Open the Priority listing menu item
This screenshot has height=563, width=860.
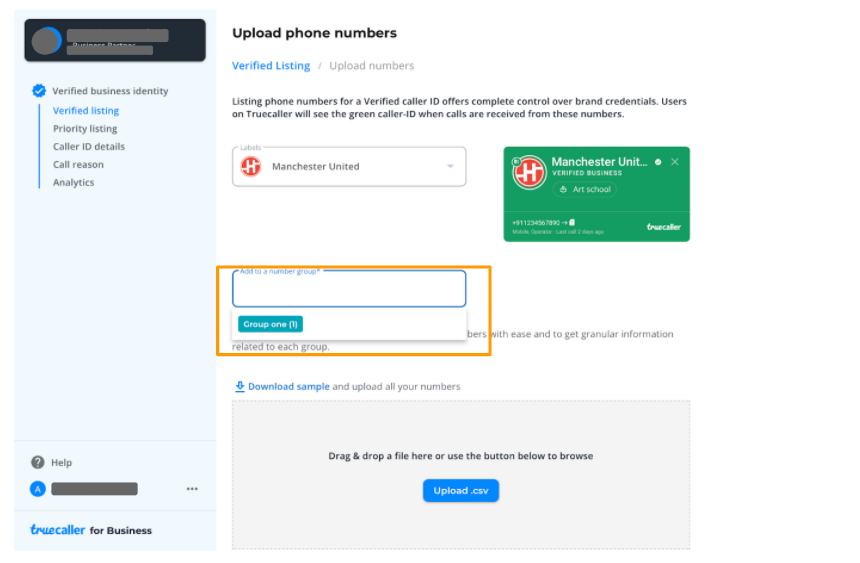point(85,128)
